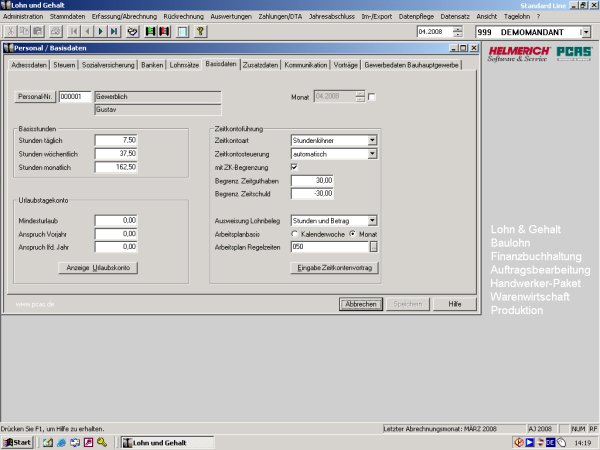
Task: Open the Windows Start menu
Action: pyautogui.click(x=18, y=443)
